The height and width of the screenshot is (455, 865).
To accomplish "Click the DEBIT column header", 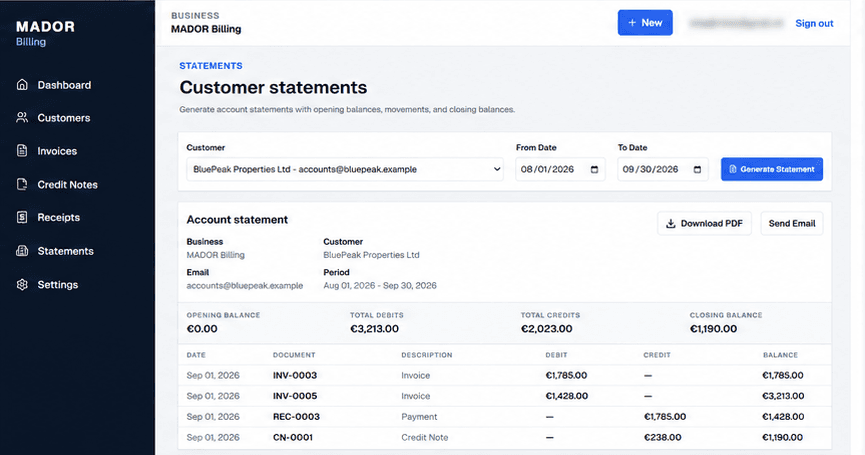I will tap(556, 355).
